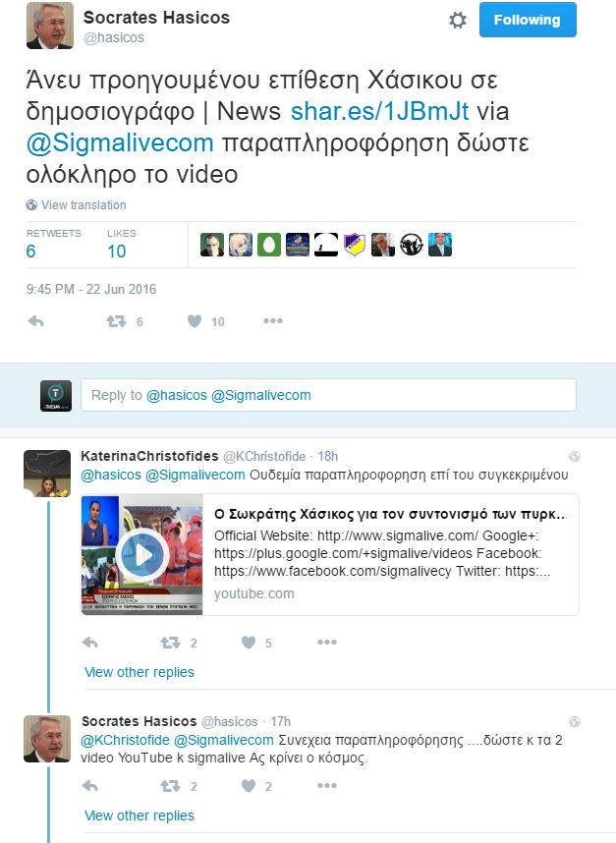
Task: Open more options on the main tweet
Action: point(273,321)
